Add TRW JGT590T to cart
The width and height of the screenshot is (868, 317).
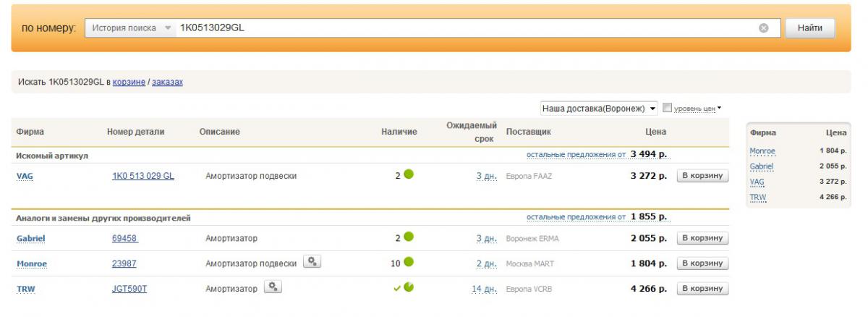coord(702,288)
